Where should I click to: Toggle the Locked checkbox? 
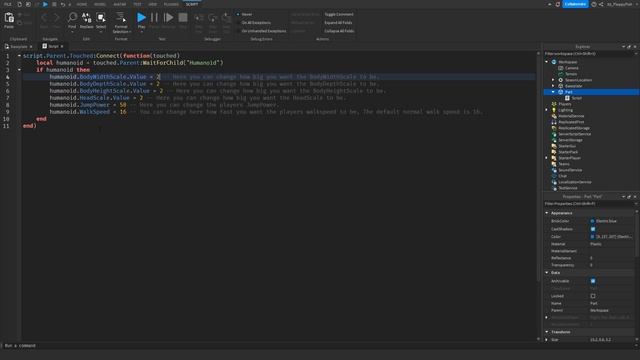[593, 296]
